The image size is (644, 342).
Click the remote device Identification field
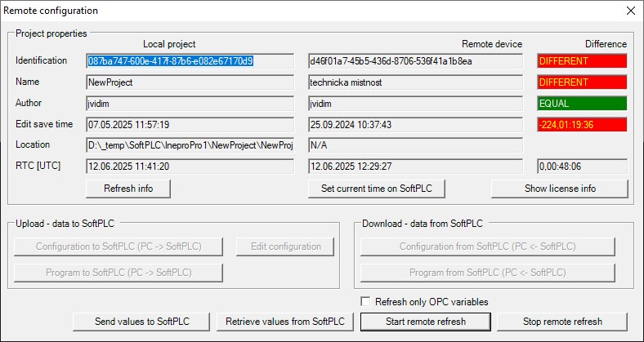click(x=414, y=61)
